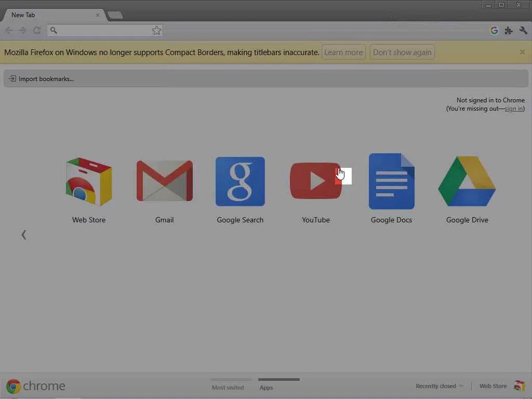Image resolution: width=532 pixels, height=399 pixels.
Task: Expand the Recently closed dropdown
Action: coord(440,386)
